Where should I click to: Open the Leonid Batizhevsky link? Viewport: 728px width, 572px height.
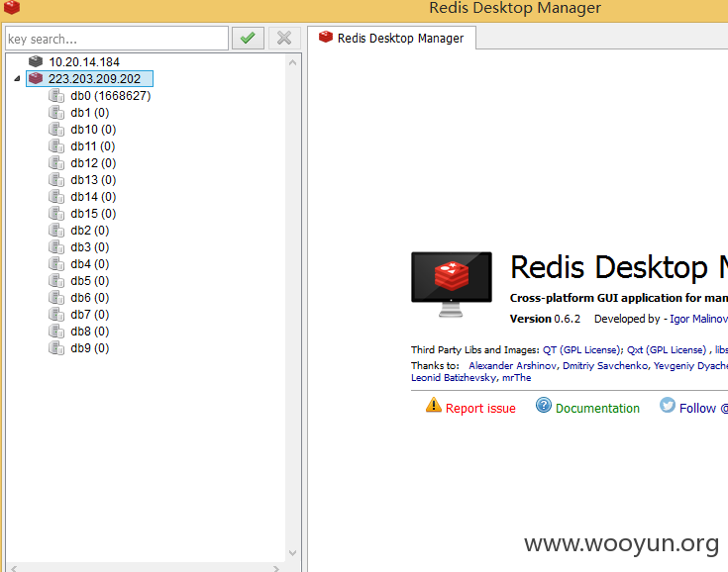[x=454, y=378]
